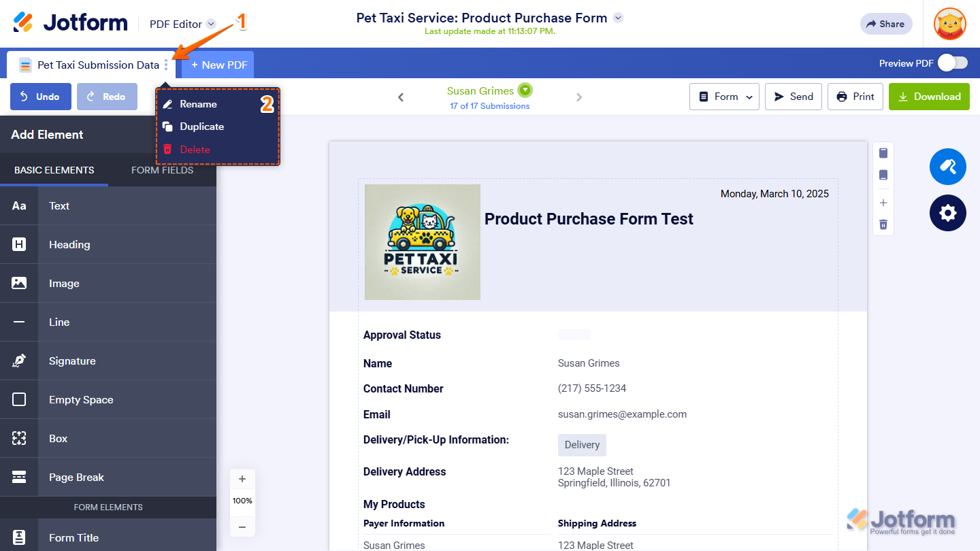Switch to the Form Fields tab
The height and width of the screenshot is (551, 980).
(x=162, y=170)
